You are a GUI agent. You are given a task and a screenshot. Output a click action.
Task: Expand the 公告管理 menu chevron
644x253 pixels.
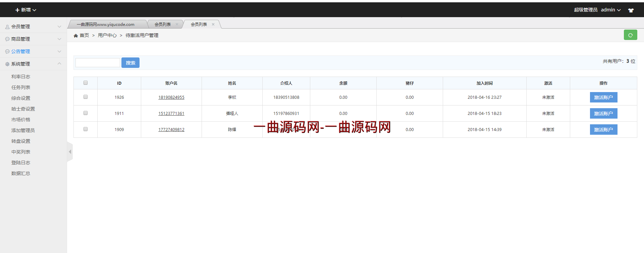coord(59,51)
